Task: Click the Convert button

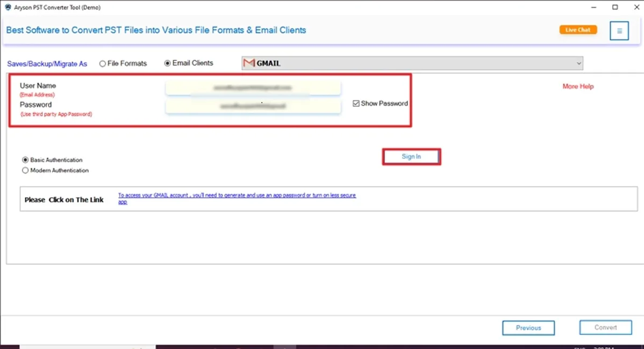Action: click(605, 328)
